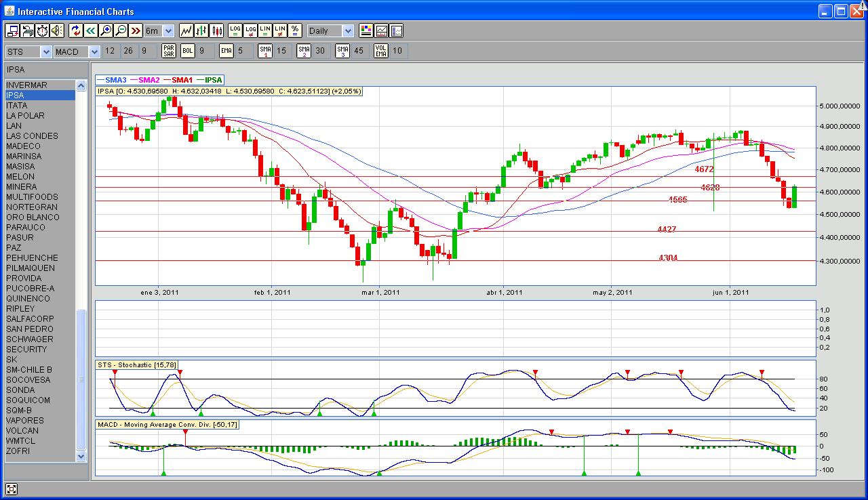The image size is (868, 500).
Task: Toggle the SMA 1 overlay
Action: coord(266,51)
